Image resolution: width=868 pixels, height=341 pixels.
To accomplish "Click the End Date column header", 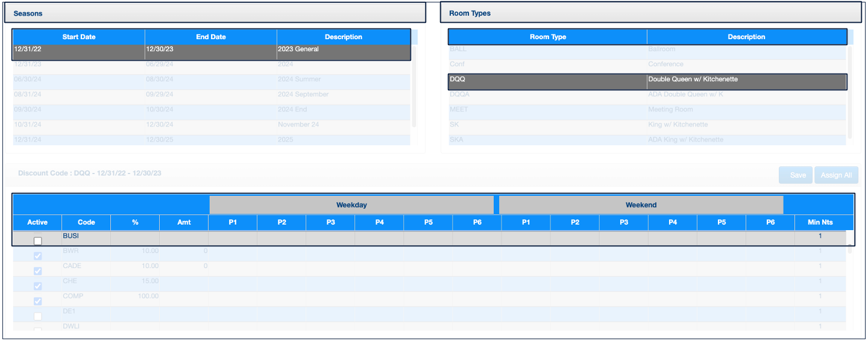I will 211,37.
